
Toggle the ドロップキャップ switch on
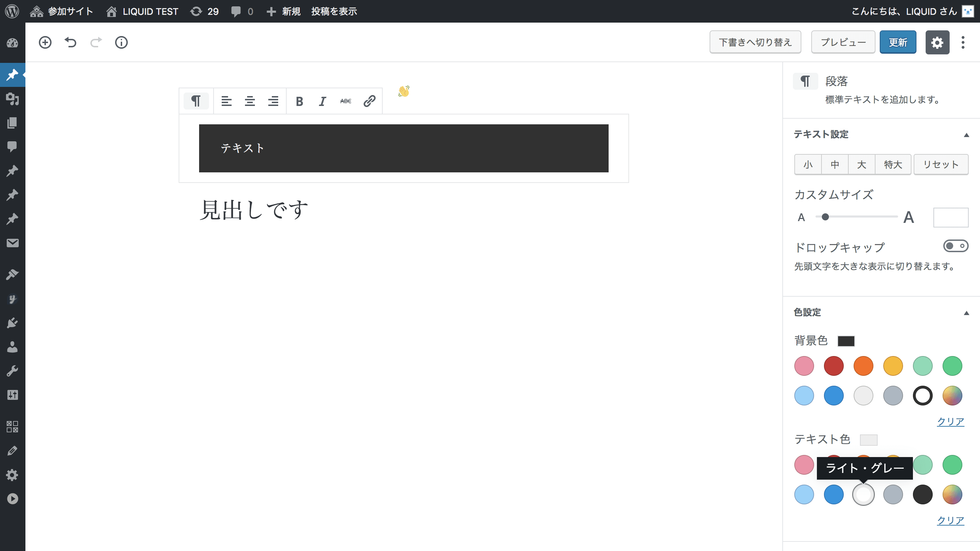[x=955, y=246]
